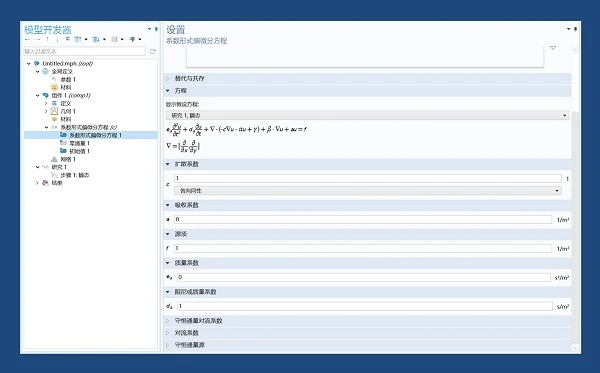Pin the Model Builder panel
Image resolution: width=600 pixels, height=373 pixels.
(x=156, y=29)
